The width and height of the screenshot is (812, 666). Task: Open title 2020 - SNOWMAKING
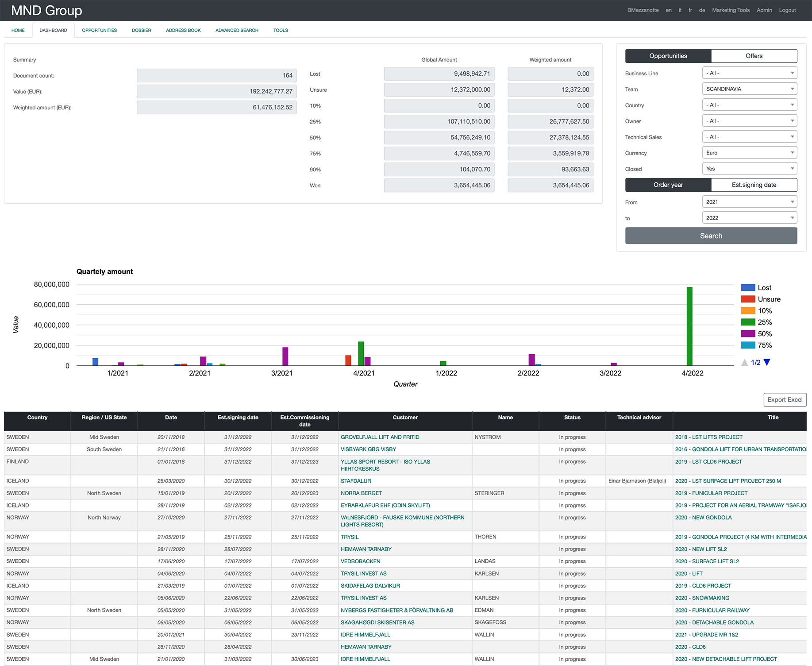click(702, 598)
